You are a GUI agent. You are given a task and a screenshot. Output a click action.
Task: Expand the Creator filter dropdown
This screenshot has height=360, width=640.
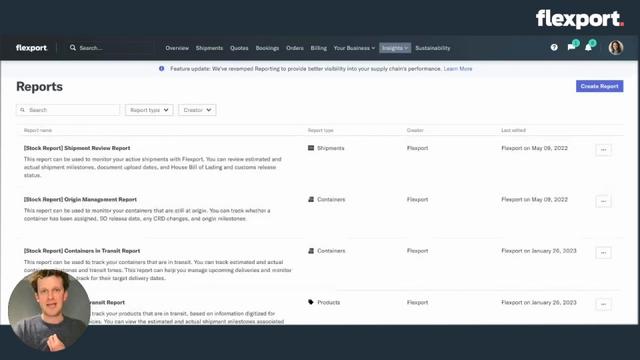197,110
